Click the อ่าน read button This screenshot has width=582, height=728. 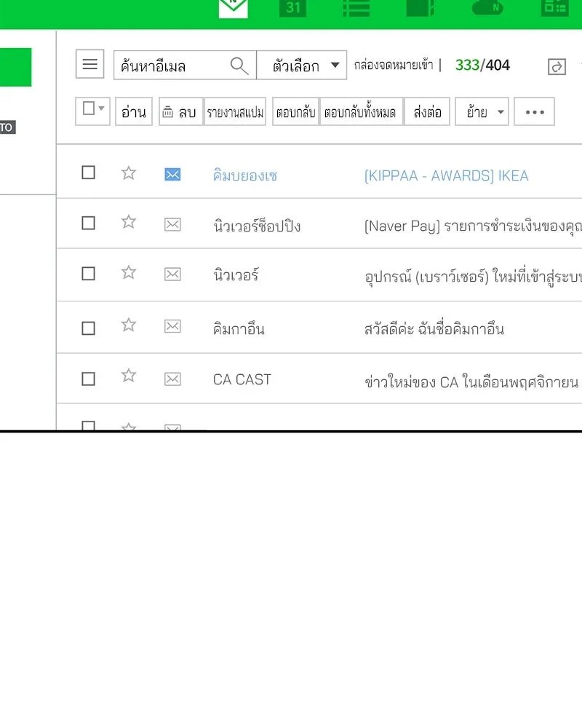coord(133,111)
